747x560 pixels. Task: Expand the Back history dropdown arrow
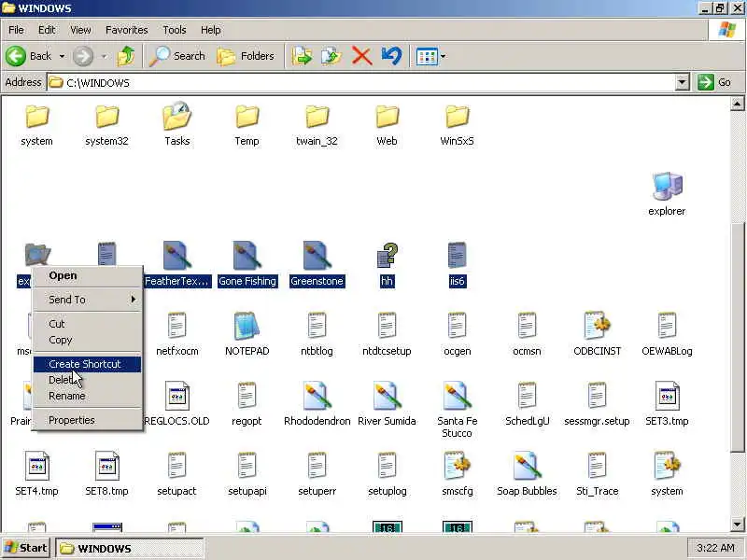(62, 56)
